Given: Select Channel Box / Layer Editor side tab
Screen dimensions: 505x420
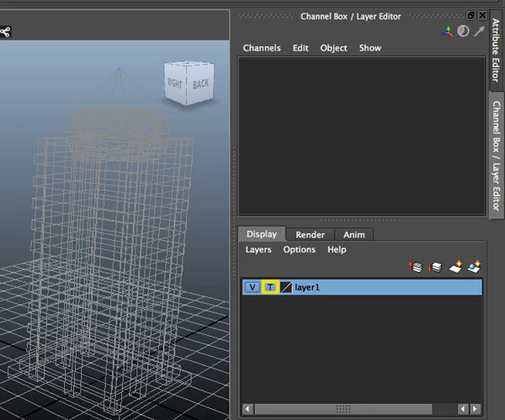Looking at the screenshot, I should (x=497, y=156).
